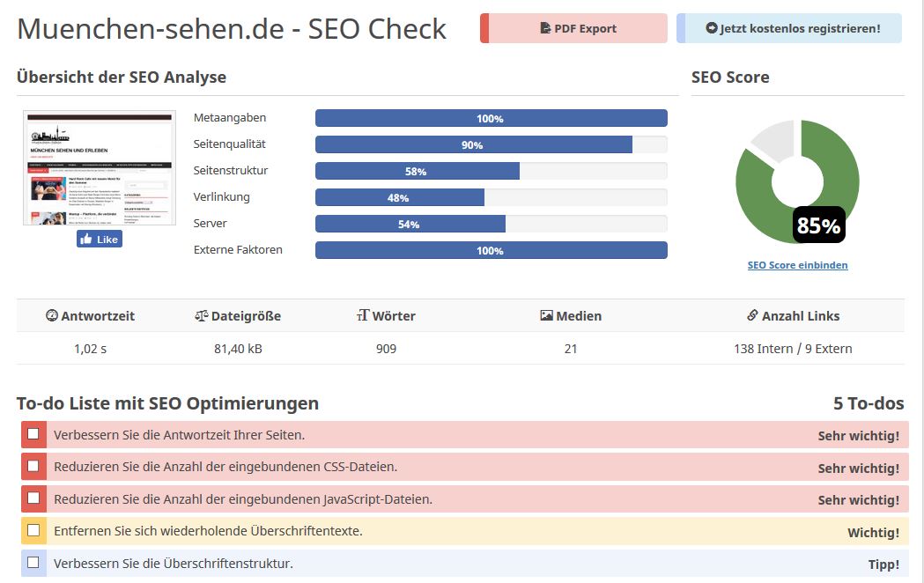Click the Anzahl Links chain icon

752,315
